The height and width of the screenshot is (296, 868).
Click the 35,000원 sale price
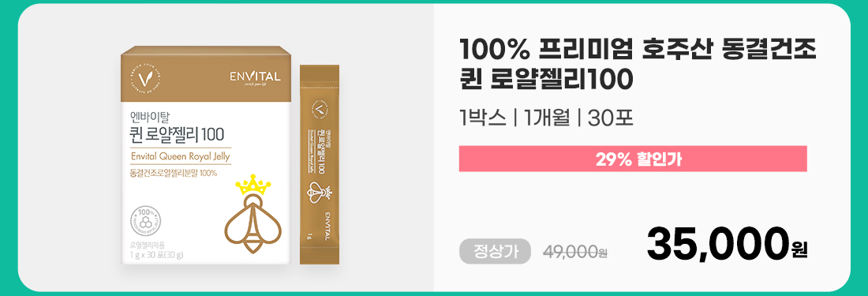(727, 245)
